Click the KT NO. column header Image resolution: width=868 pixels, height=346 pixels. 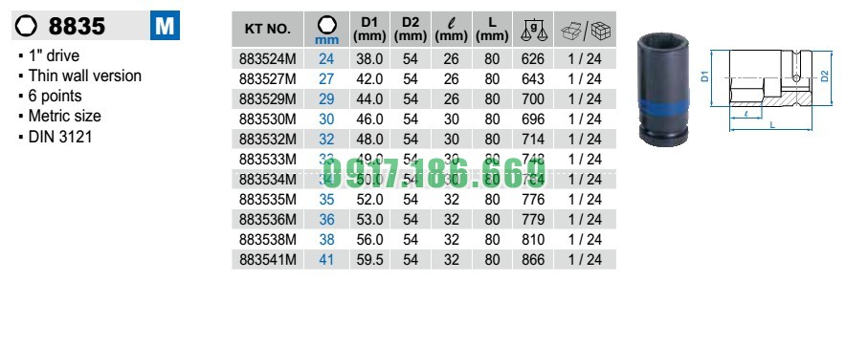(x=267, y=30)
